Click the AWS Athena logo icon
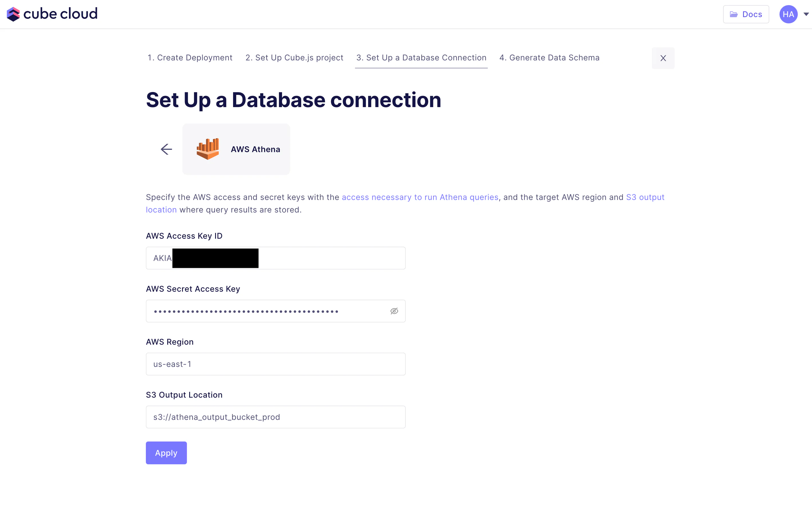This screenshot has width=812, height=515. pyautogui.click(x=208, y=149)
